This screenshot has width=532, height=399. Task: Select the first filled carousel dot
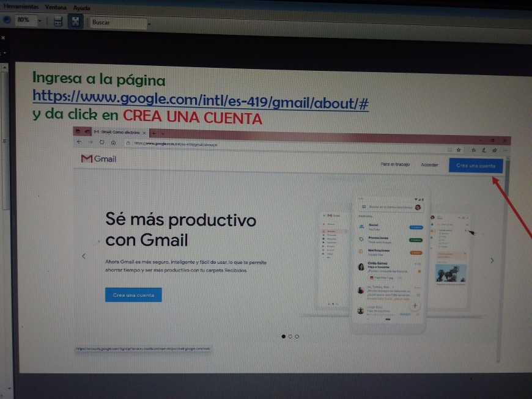[x=284, y=336]
